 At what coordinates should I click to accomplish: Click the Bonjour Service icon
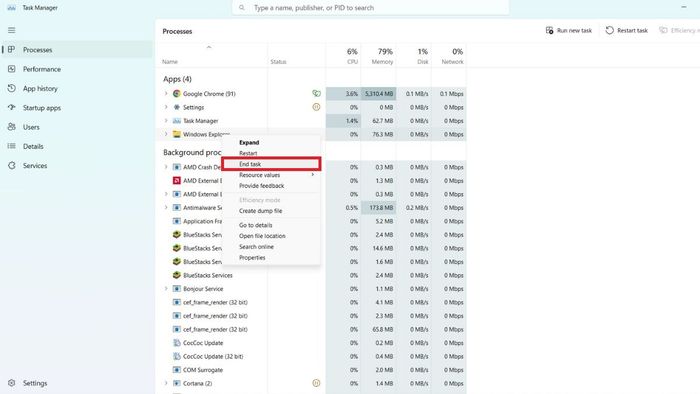pyautogui.click(x=177, y=289)
